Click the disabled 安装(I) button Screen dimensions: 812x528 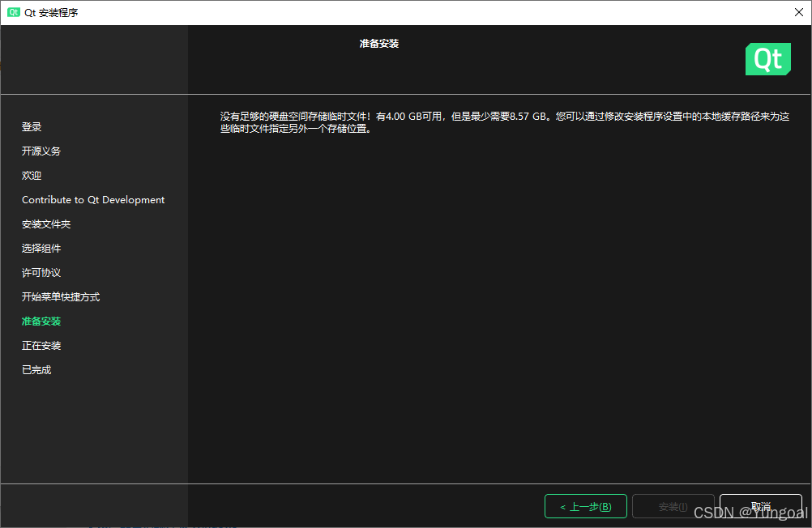(673, 506)
